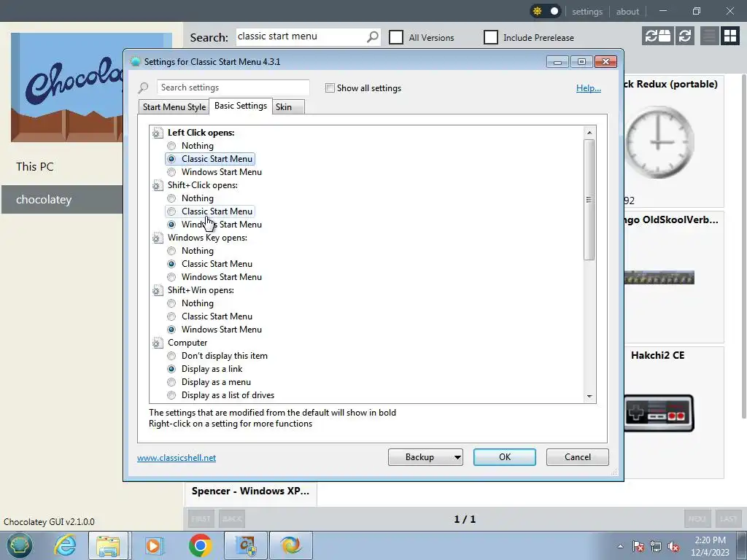
Task: Click the network tray icon
Action: click(656, 546)
